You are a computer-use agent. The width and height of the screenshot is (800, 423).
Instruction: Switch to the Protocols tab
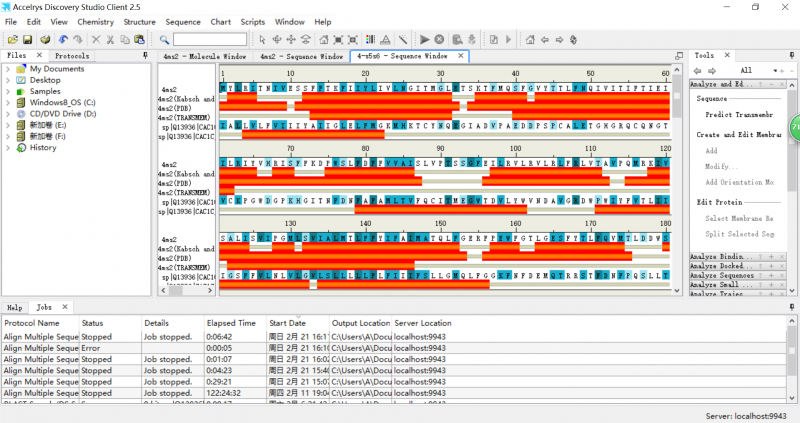coord(72,56)
